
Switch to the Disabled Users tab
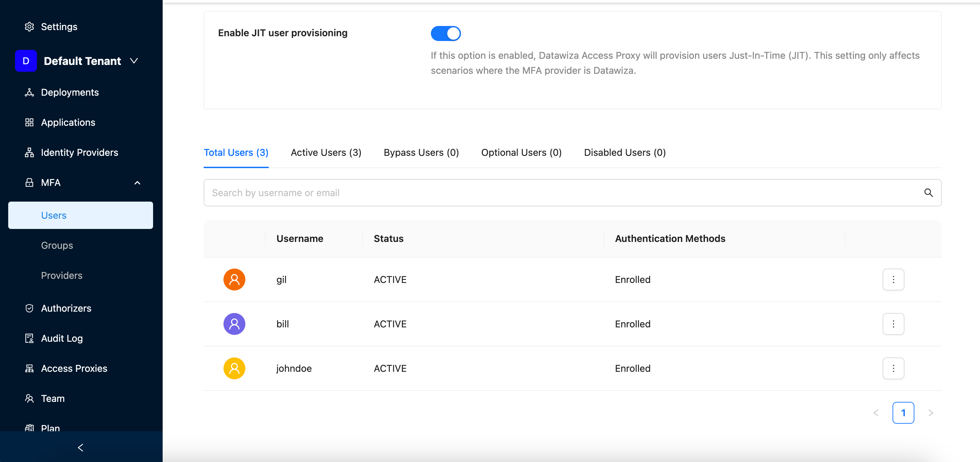pyautogui.click(x=624, y=152)
